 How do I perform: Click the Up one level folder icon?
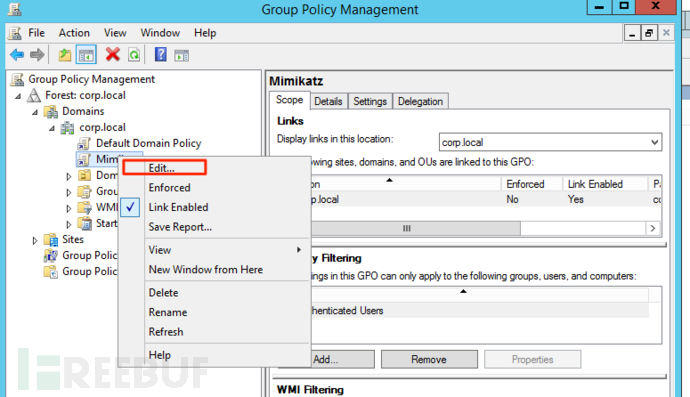tap(65, 55)
